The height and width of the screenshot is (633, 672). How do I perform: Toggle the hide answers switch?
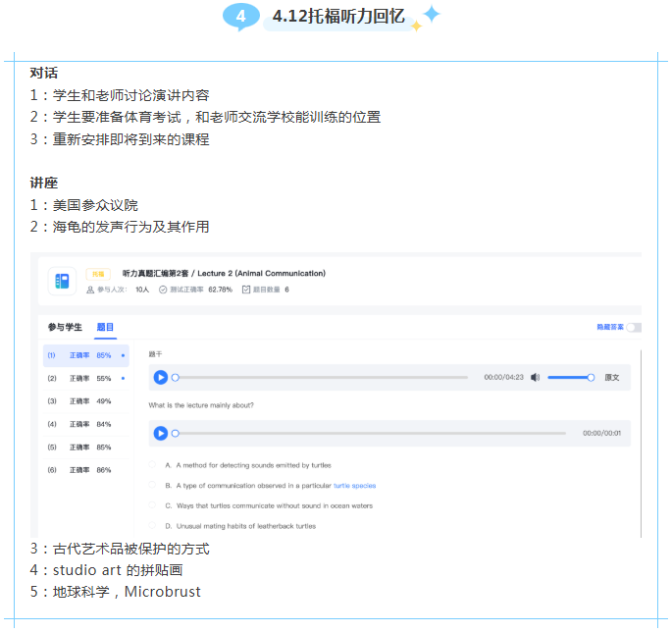pyautogui.click(x=633, y=327)
